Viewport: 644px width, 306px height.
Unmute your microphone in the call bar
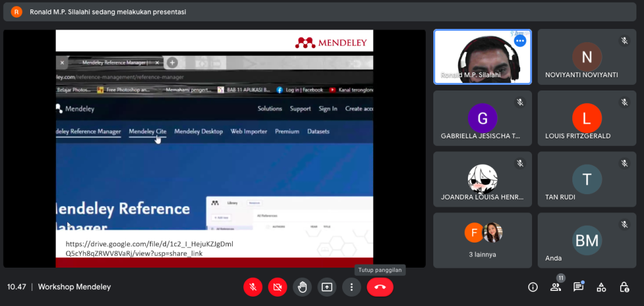(x=253, y=287)
